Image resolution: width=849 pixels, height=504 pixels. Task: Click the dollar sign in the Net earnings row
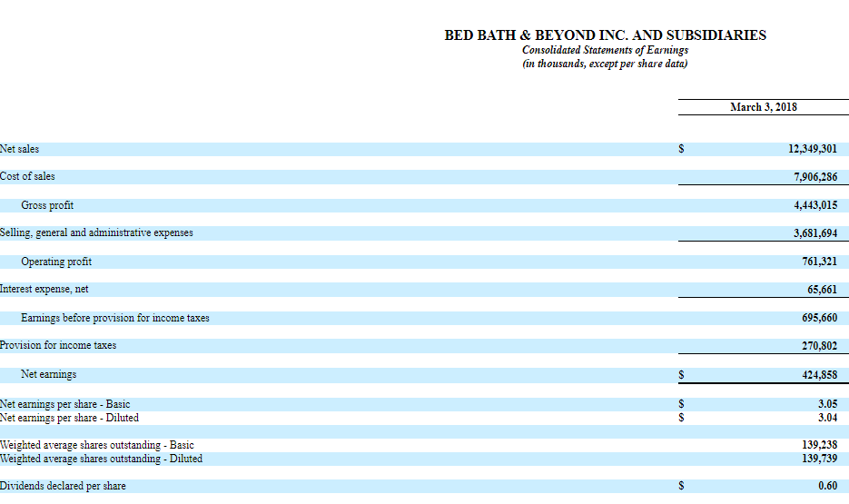click(681, 375)
